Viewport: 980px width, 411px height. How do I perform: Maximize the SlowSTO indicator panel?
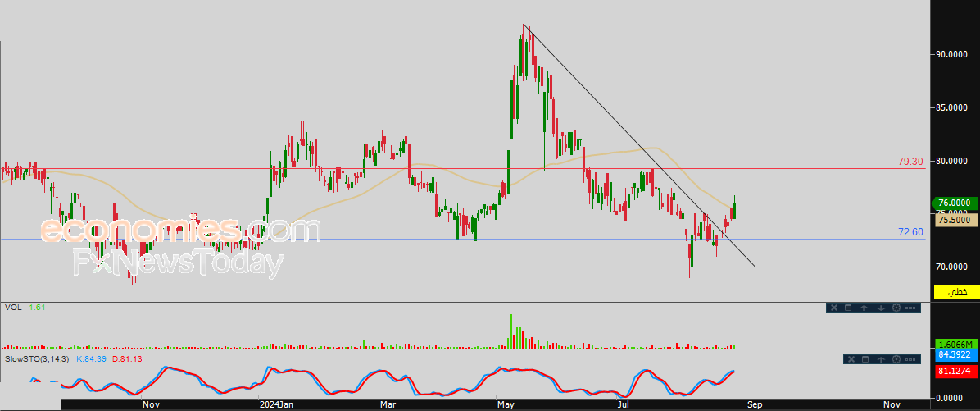(x=865, y=359)
